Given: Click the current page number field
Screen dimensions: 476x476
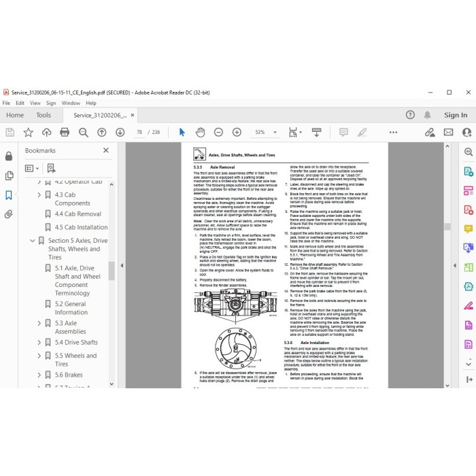Looking at the screenshot, I should click(139, 133).
